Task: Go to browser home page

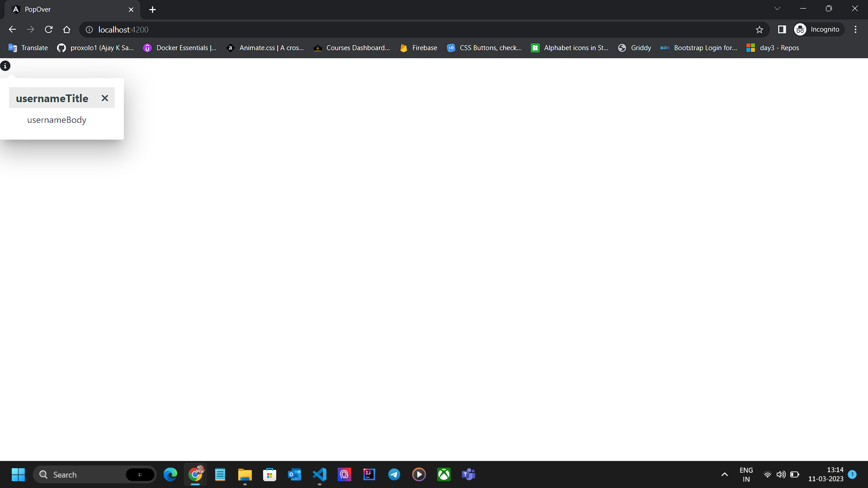Action: click(x=67, y=29)
